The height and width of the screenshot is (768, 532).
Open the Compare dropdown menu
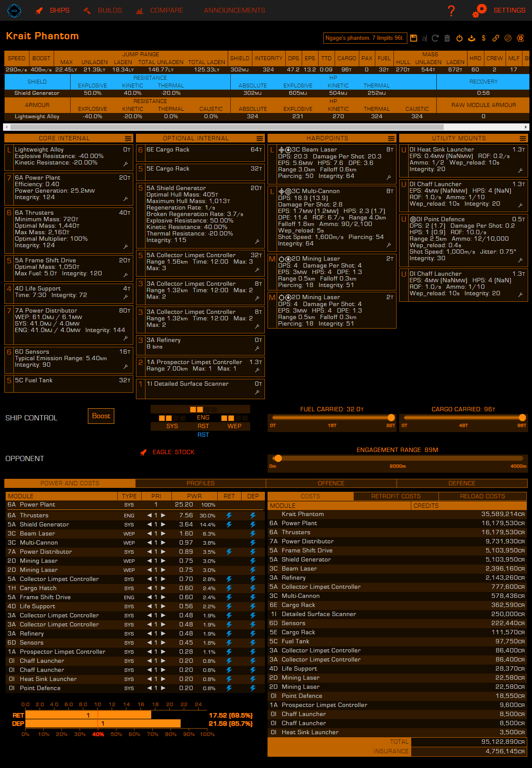tap(159, 10)
